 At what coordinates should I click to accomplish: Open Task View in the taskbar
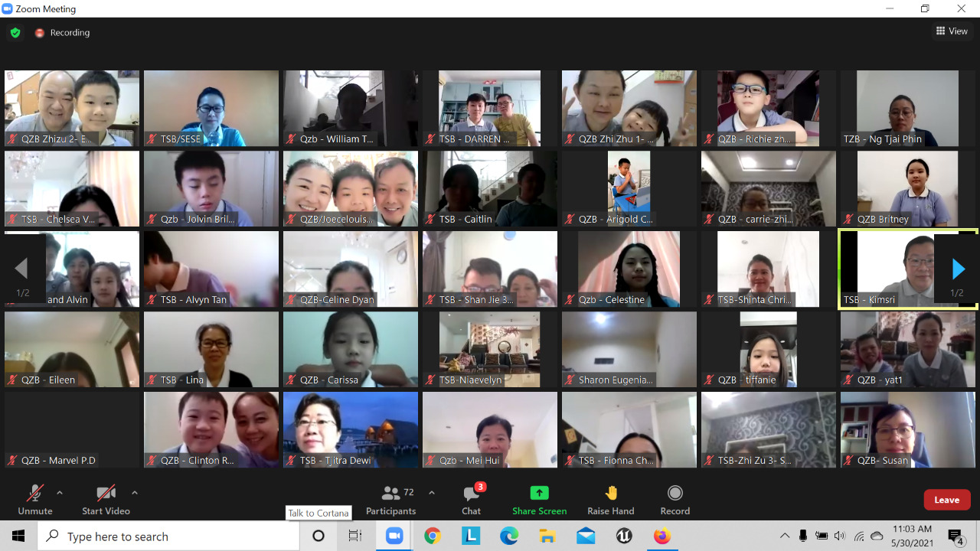pos(355,536)
